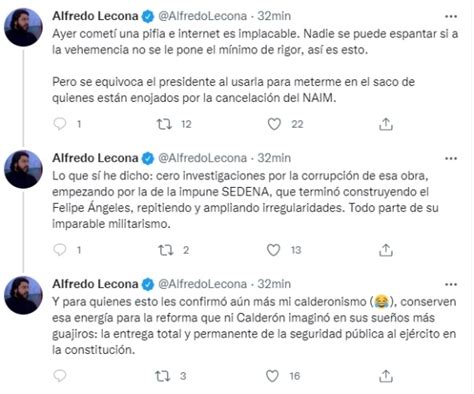474x394 pixels.
Task: Share the first tweet about the pifia
Action: [x=386, y=124]
